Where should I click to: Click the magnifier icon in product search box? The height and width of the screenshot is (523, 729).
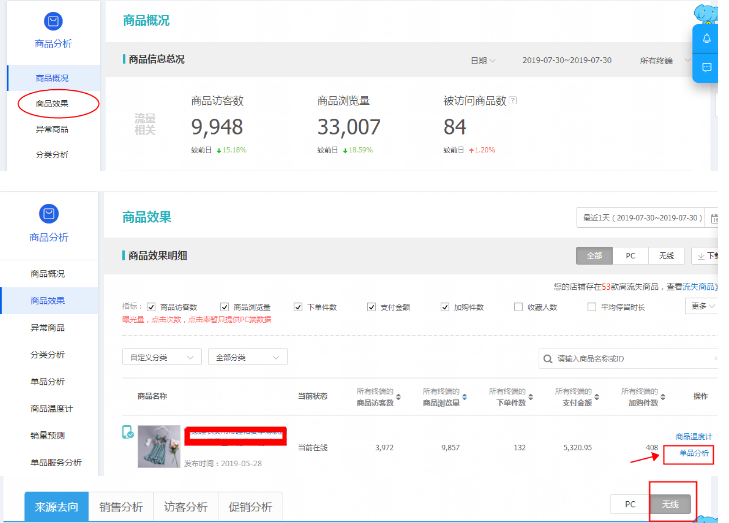(548, 358)
